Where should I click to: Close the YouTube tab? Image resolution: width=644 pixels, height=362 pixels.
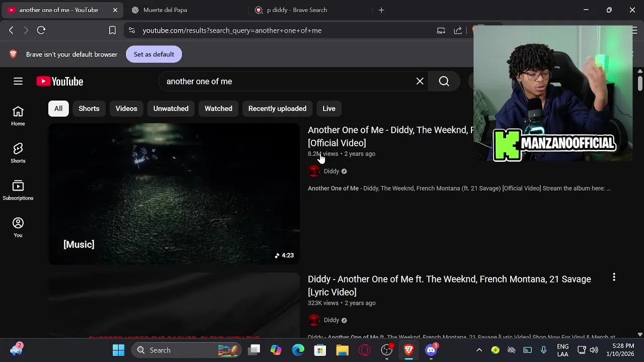pyautogui.click(x=115, y=10)
